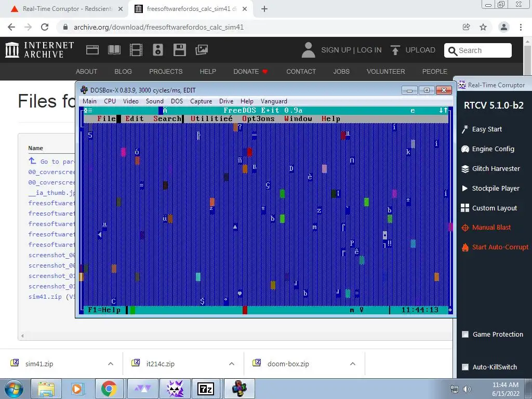Toggle Auto-KillSwitch checkbox
532x399 pixels.
465,367
